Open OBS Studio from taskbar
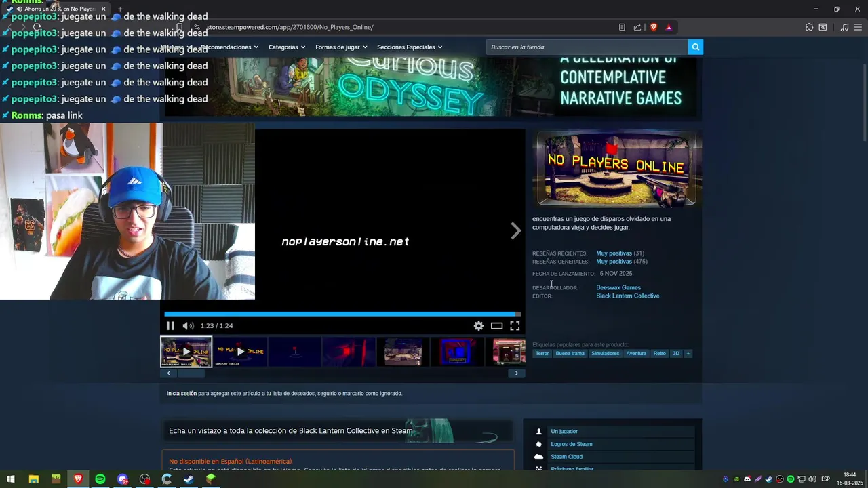 (144, 479)
